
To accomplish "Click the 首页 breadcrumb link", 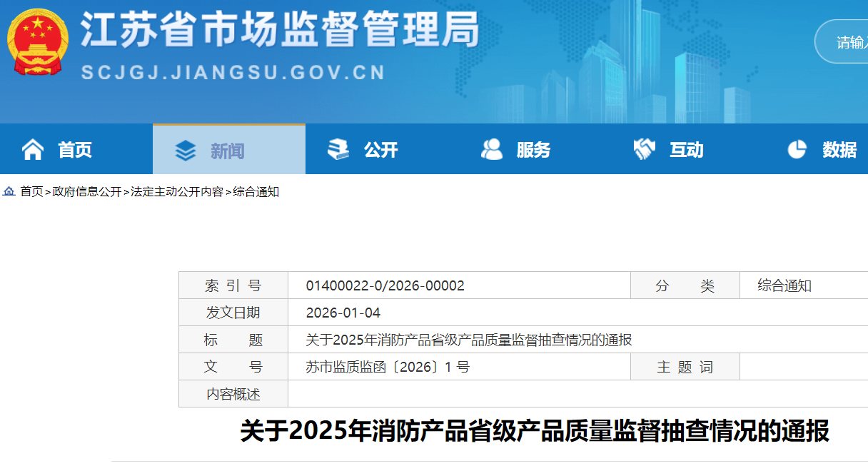I will coord(31,192).
